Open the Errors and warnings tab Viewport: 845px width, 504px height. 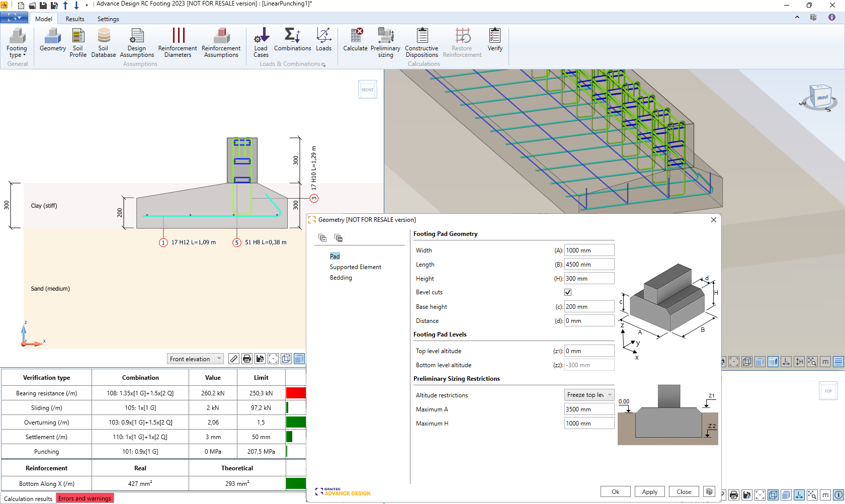point(84,498)
